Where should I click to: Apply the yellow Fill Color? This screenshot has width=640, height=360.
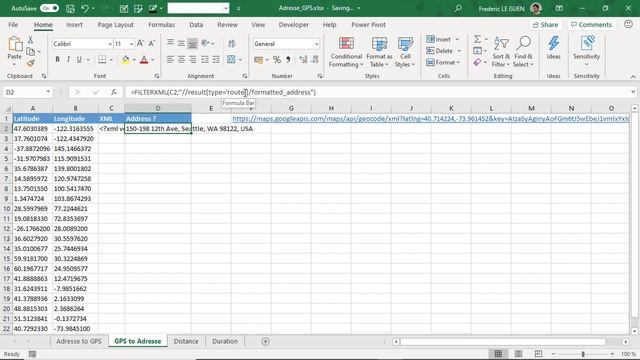pos(125,60)
